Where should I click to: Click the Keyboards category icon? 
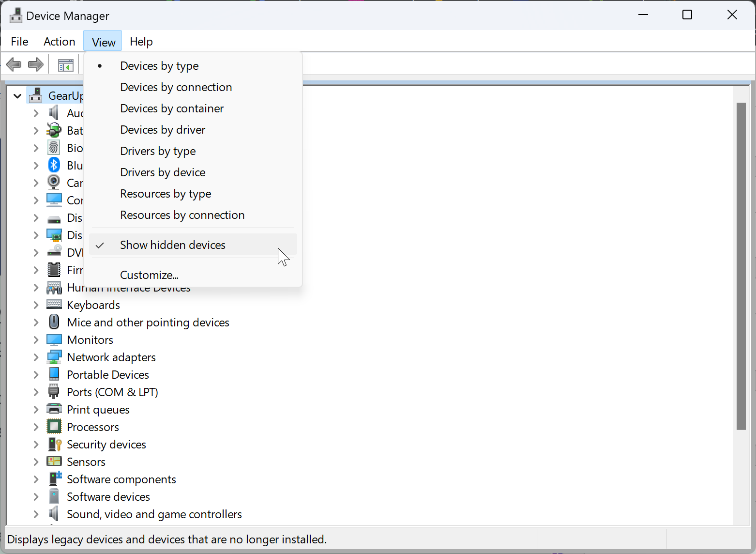click(x=54, y=305)
